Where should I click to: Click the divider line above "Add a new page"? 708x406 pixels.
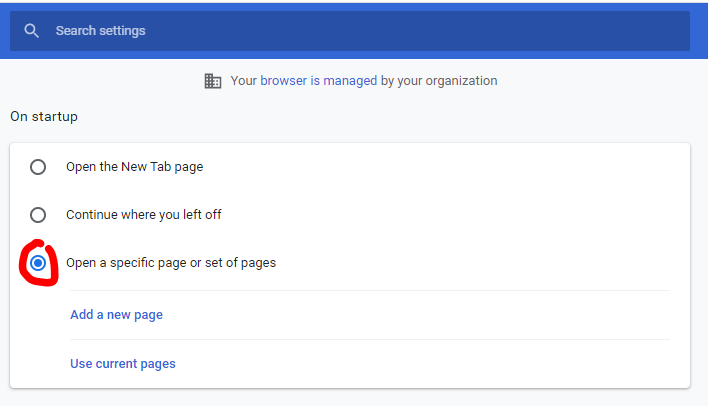click(368, 291)
